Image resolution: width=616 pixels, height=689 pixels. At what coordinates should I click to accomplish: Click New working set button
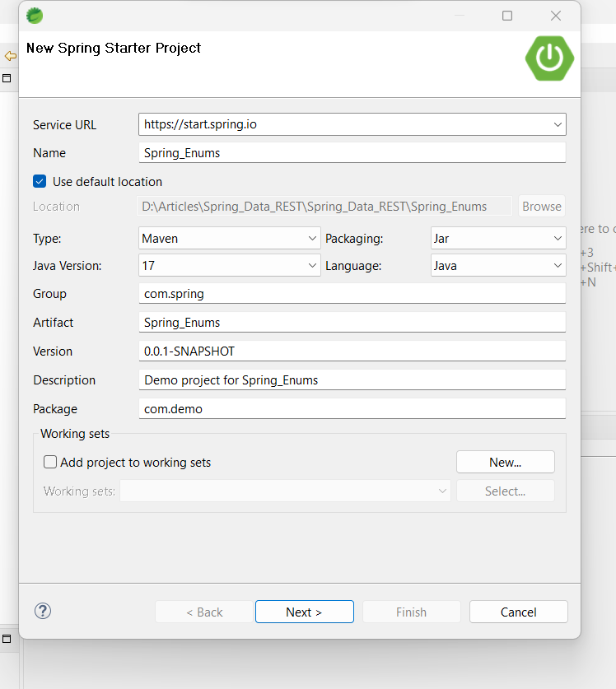pyautogui.click(x=505, y=463)
